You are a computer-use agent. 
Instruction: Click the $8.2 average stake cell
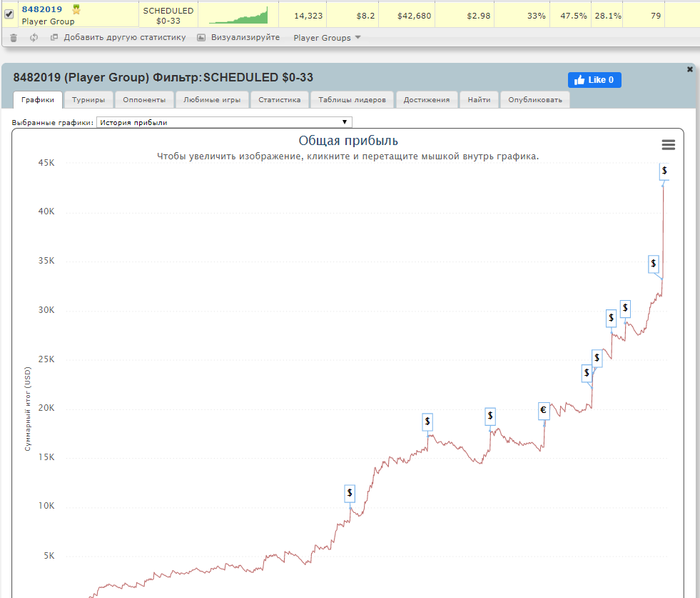(353, 16)
